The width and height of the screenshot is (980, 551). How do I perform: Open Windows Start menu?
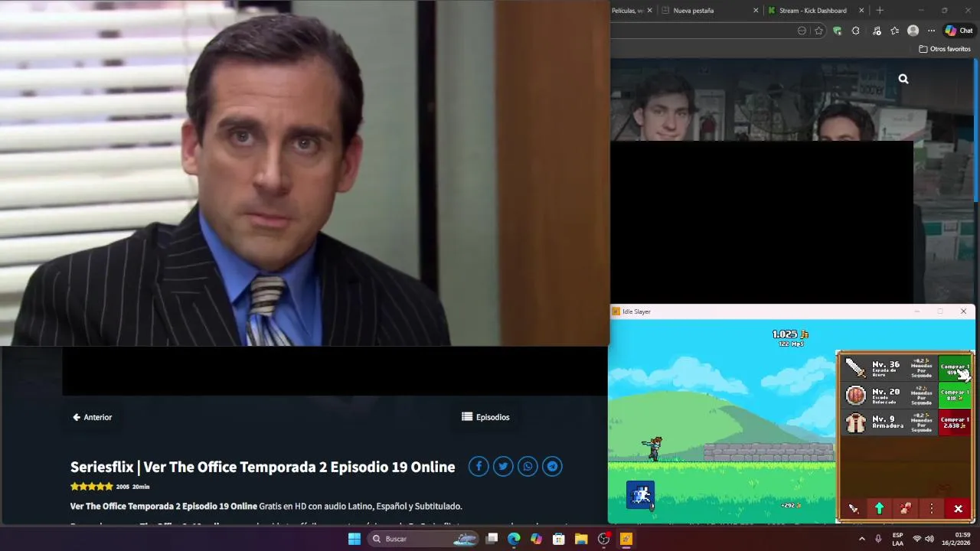(354, 539)
